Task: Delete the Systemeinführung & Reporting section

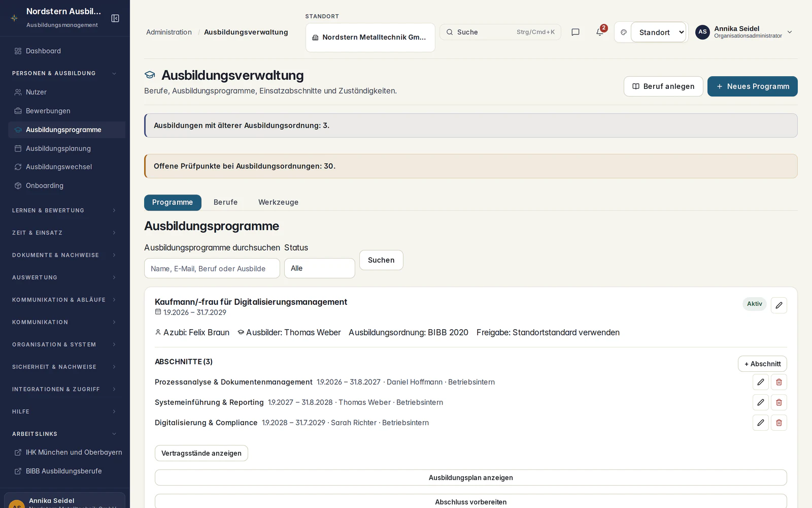Action: [779, 402]
